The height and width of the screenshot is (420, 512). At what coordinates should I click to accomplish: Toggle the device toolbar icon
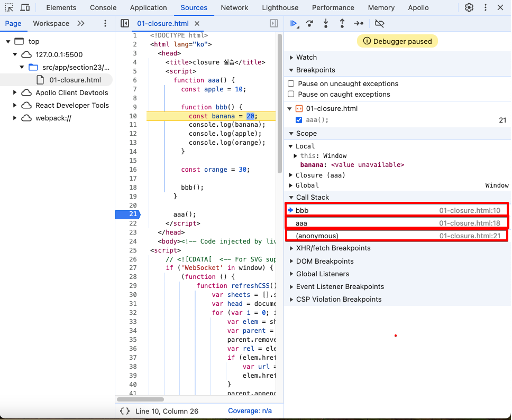tap(25, 7)
